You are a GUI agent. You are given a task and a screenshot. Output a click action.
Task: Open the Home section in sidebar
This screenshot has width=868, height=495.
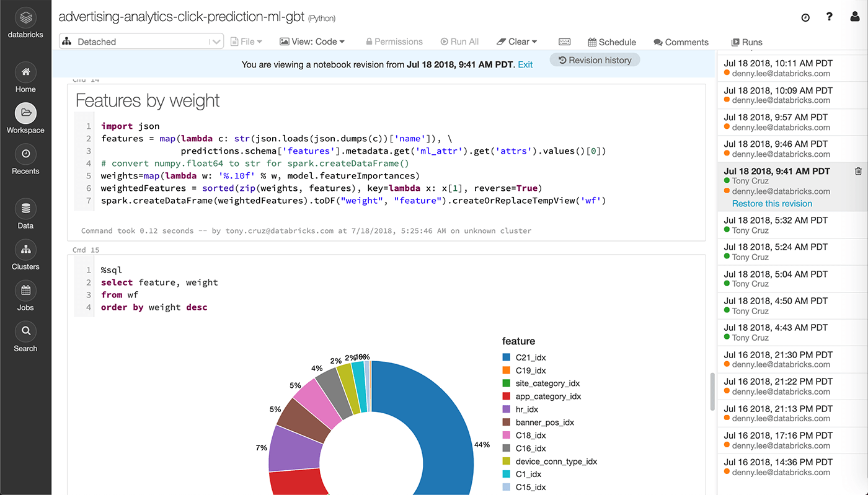(25, 72)
